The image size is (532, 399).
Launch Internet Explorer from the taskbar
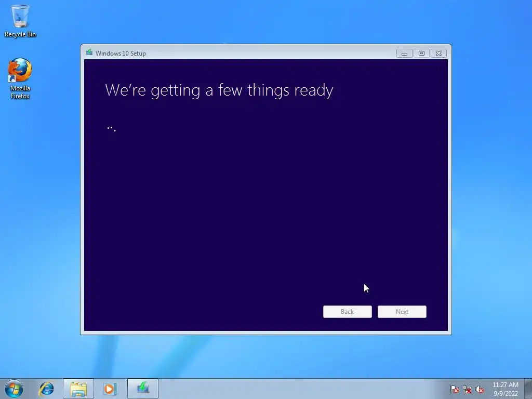pyautogui.click(x=46, y=389)
